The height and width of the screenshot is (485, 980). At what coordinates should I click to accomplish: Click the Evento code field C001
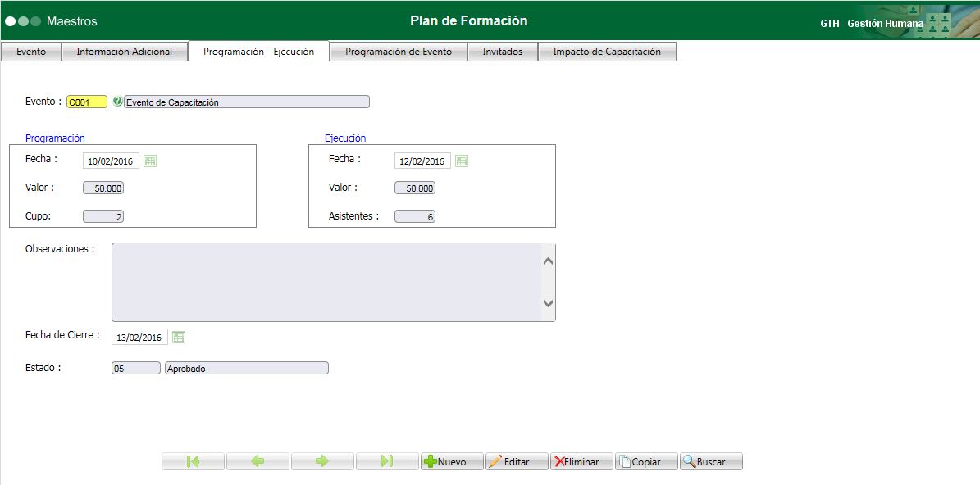87,102
